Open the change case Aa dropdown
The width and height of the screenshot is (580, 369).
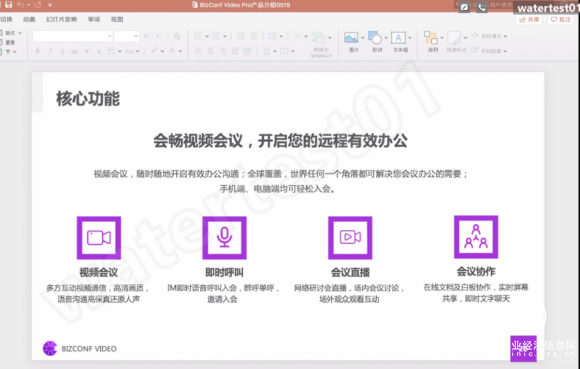(132, 51)
